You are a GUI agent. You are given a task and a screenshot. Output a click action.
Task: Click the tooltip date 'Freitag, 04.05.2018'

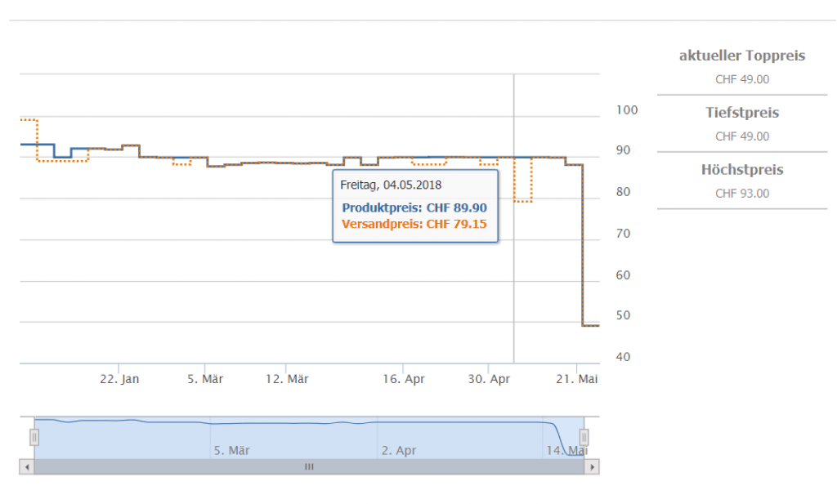coord(391,185)
